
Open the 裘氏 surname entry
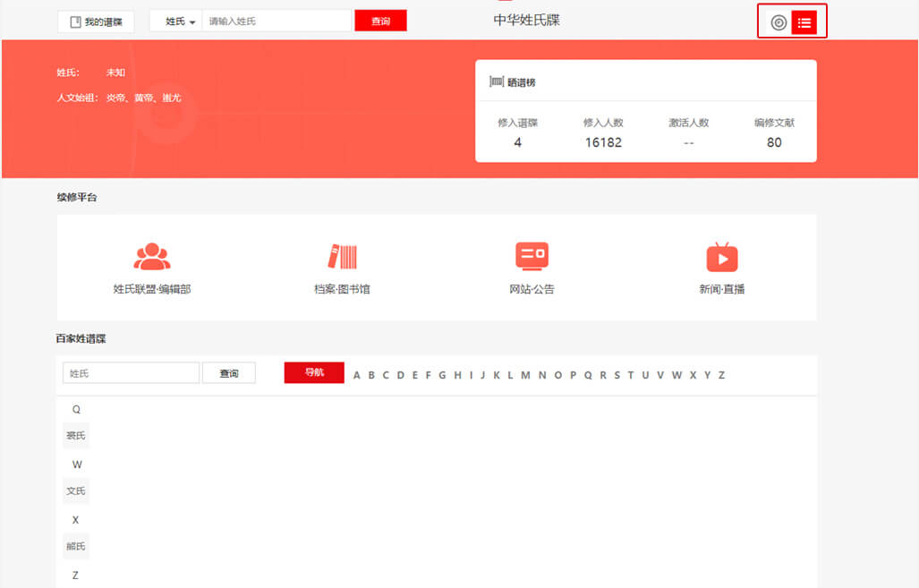pyautogui.click(x=76, y=436)
